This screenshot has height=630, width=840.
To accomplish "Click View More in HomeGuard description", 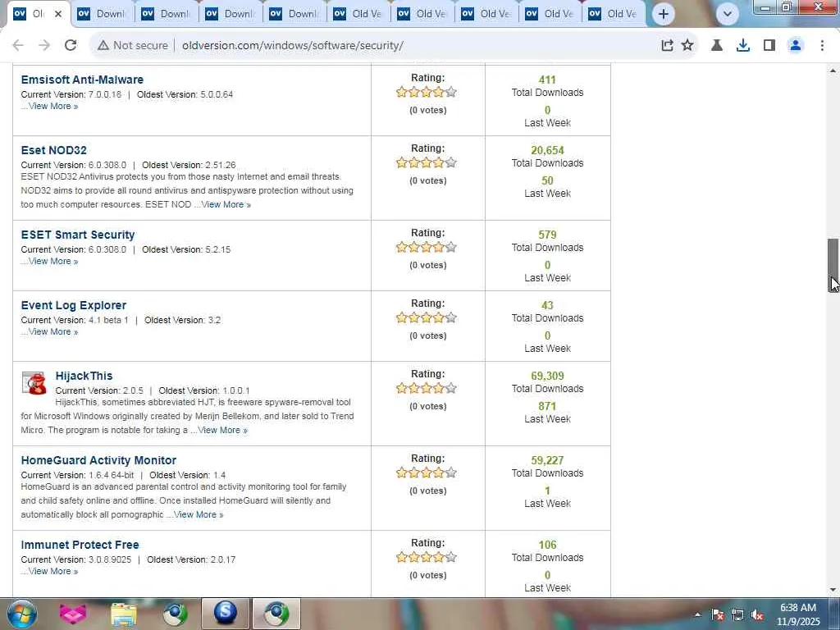I will click(199, 515).
